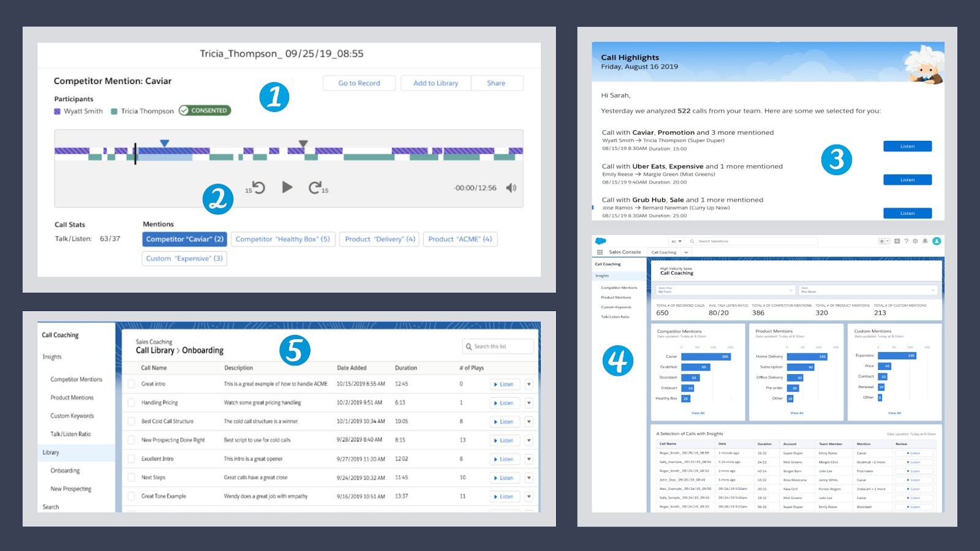Select the Call Coaching console tab
Screen dimensions: 980x551
[x=664, y=252]
